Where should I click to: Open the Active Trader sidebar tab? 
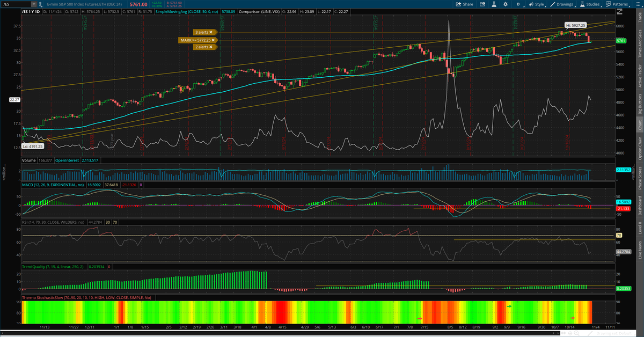coord(640,75)
